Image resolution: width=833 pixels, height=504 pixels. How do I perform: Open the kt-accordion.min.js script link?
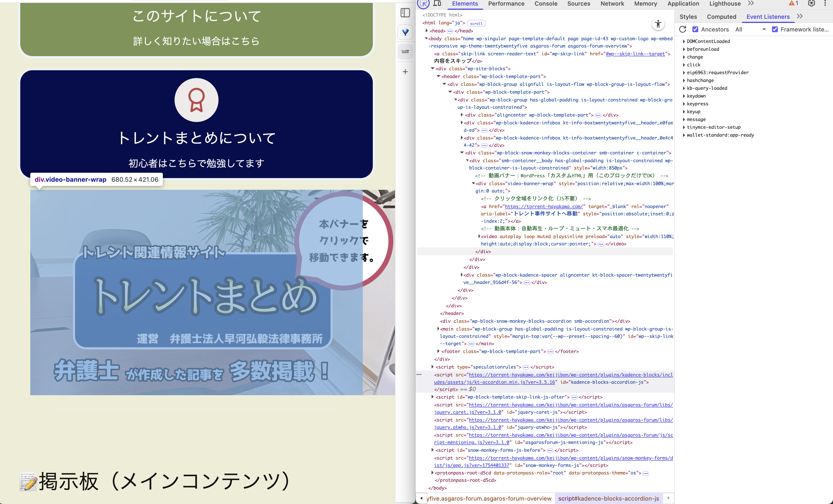(x=553, y=378)
